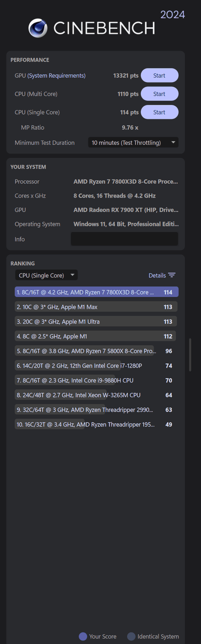
Task: Open the Details filter icon in Ranking
Action: (x=172, y=275)
